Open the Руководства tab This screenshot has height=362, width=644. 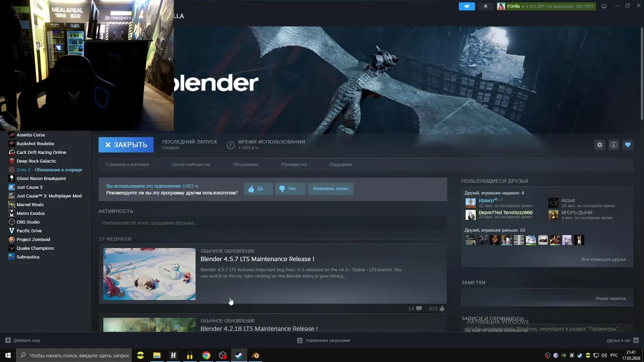(294, 164)
